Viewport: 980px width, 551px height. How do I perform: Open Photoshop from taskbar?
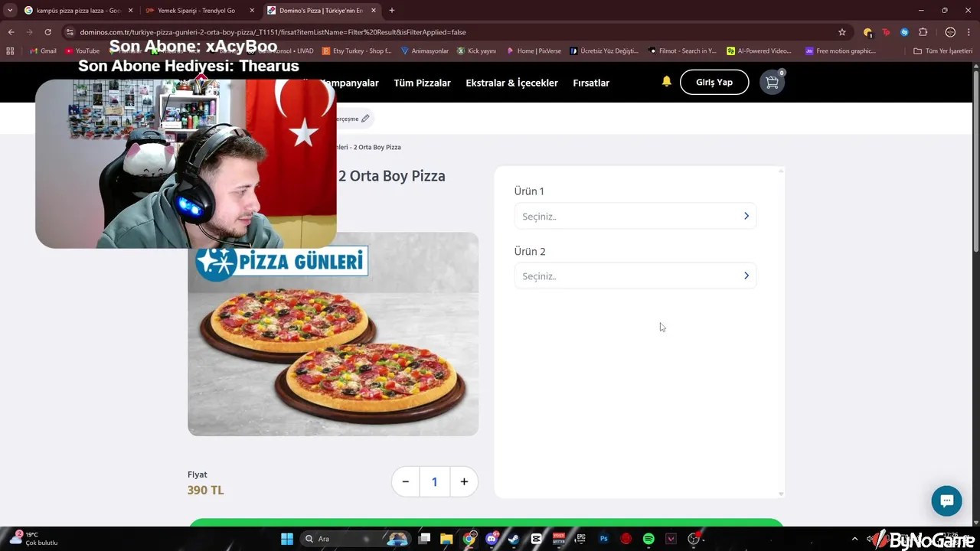point(603,539)
